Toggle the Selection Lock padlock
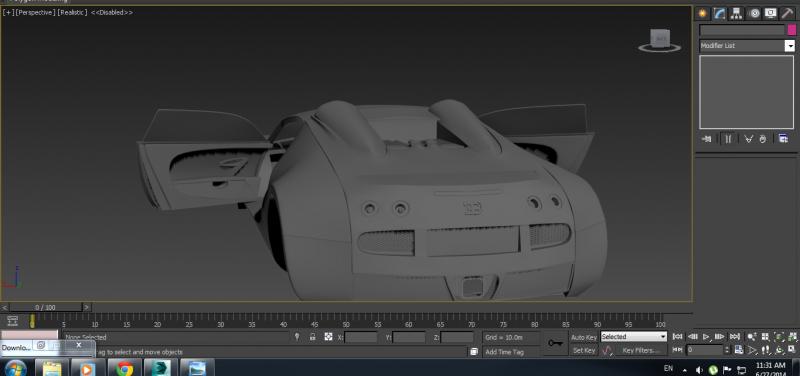This screenshot has height=376, width=800. tap(313, 337)
